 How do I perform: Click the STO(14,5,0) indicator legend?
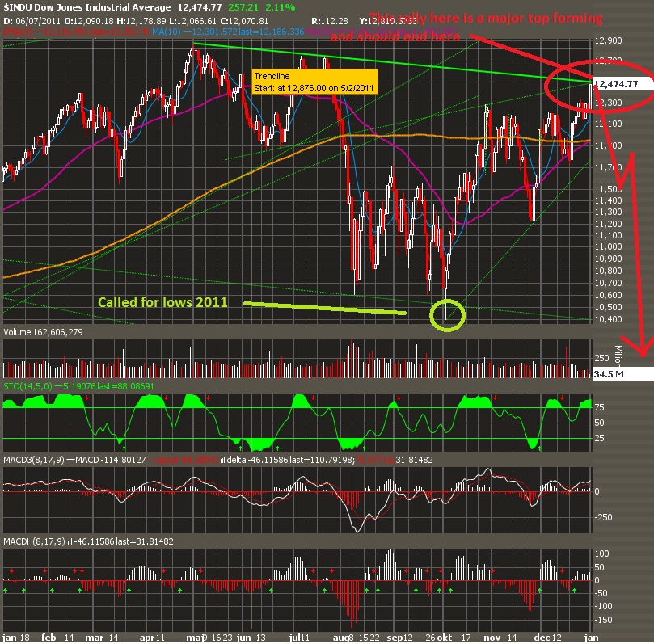coord(79,386)
